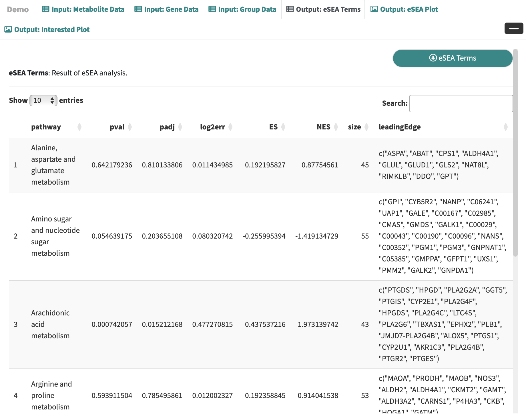Sort table by padj column arrows
This screenshot has width=526, height=420.
pyautogui.click(x=180, y=127)
